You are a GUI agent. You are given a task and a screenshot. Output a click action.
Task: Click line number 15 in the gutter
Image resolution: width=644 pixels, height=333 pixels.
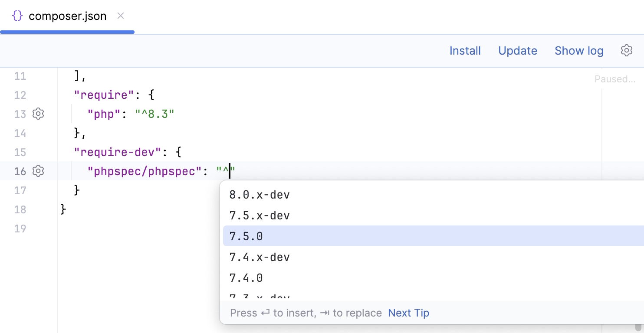pyautogui.click(x=20, y=152)
